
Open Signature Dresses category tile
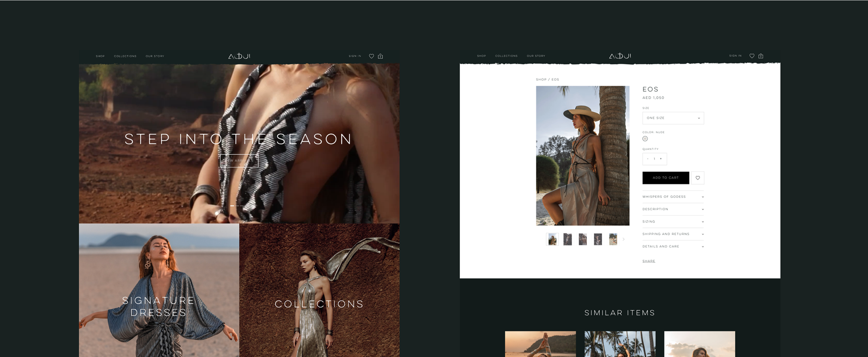(159, 290)
